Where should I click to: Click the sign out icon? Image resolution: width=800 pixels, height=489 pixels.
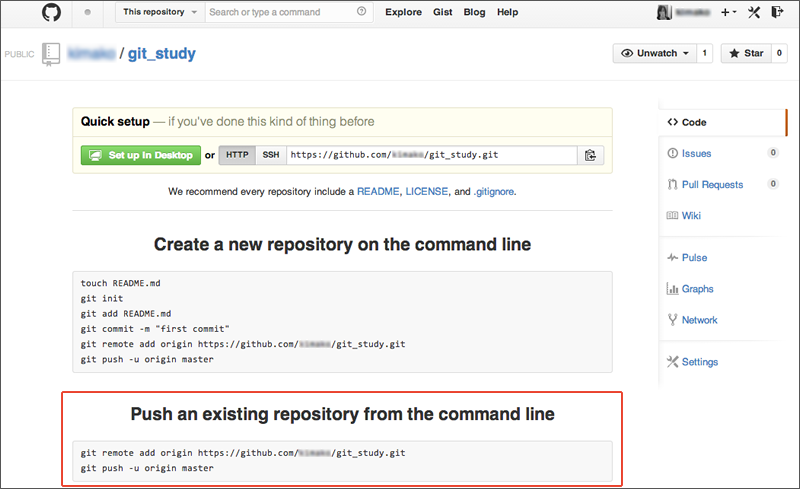779,13
